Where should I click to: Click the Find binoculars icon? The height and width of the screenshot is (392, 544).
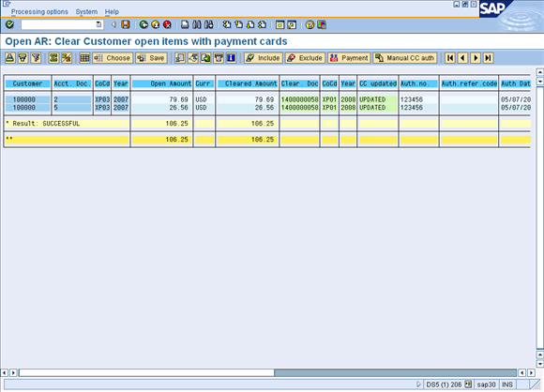197,24
